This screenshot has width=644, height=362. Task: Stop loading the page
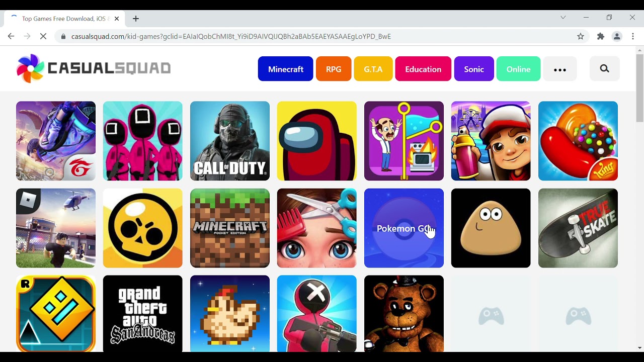click(43, 36)
